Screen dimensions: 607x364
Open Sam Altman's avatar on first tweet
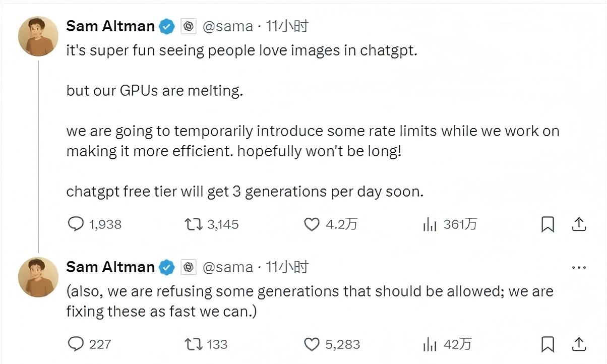(38, 36)
